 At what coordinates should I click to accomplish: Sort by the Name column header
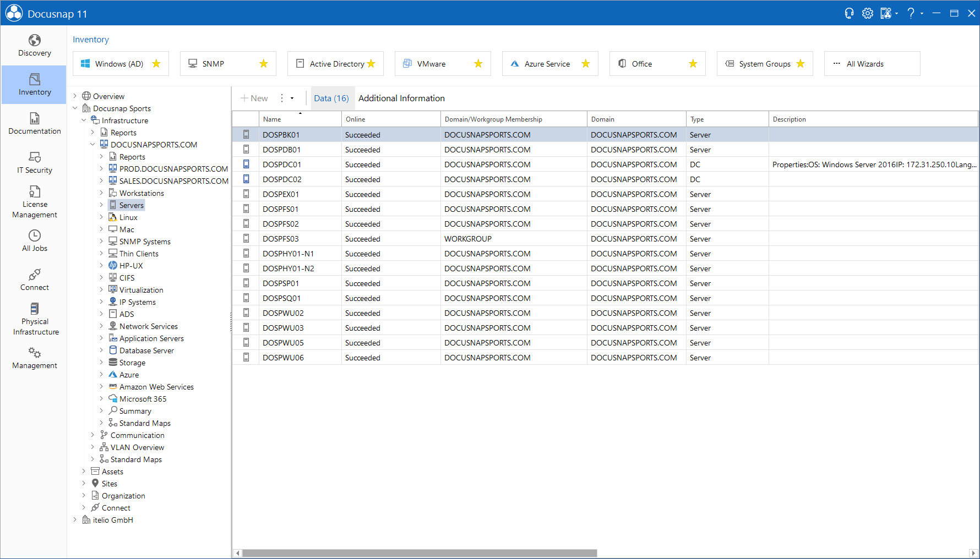pos(300,119)
